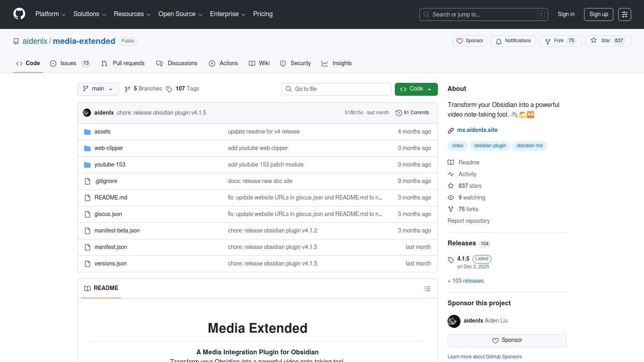The height and width of the screenshot is (362, 644).
Task: Open the assets folder
Action: click(x=102, y=132)
